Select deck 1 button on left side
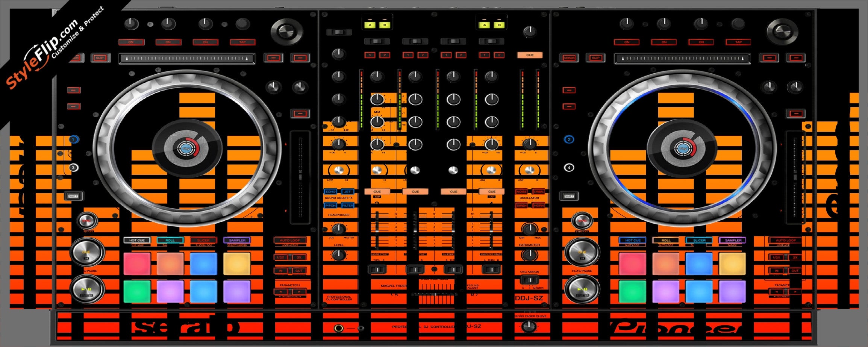The width and height of the screenshot is (868, 347). tap(73, 139)
